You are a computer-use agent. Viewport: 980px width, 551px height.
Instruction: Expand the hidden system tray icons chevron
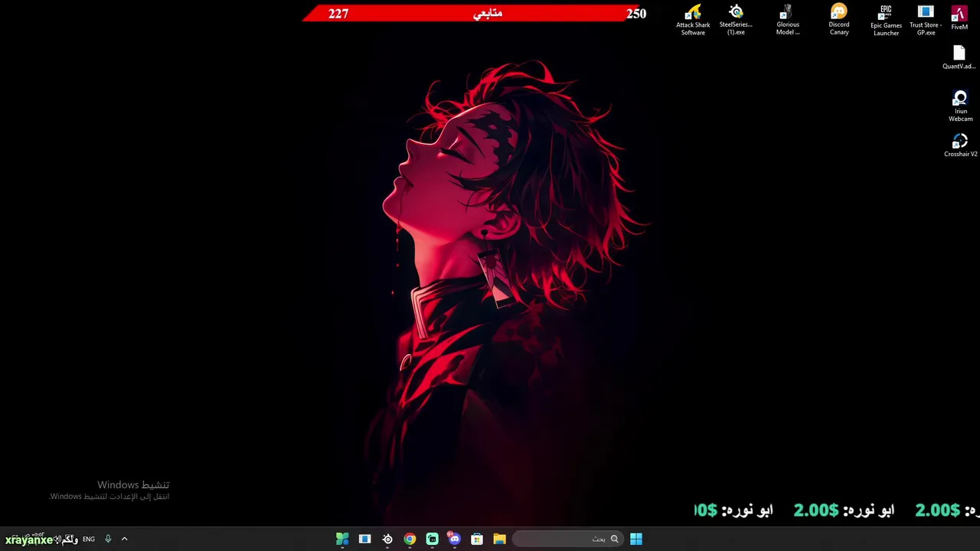tap(124, 539)
